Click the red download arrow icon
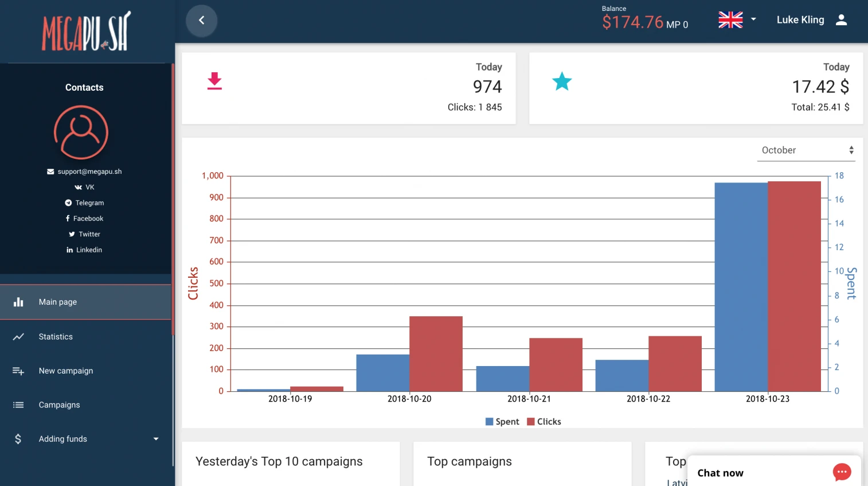 [214, 81]
